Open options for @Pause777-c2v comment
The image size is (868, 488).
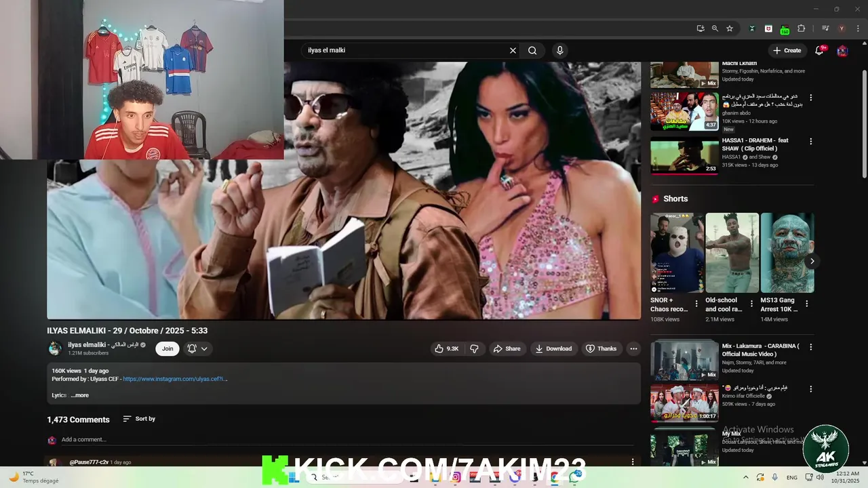point(633,462)
